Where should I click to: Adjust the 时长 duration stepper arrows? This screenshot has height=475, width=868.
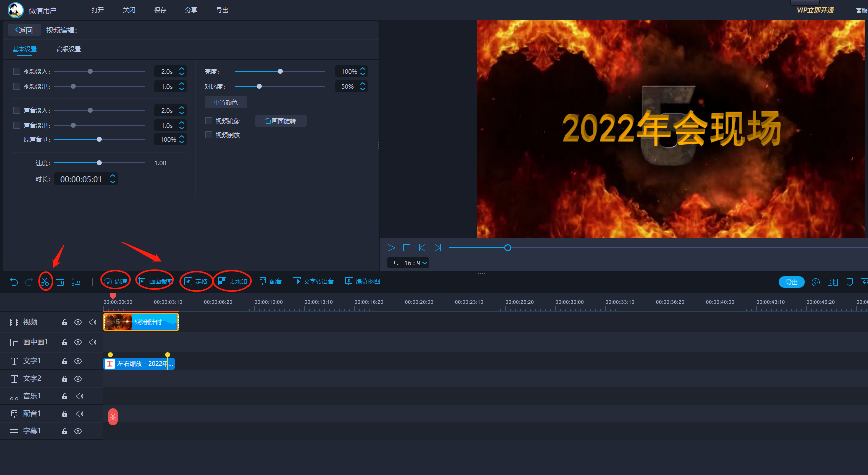(113, 179)
